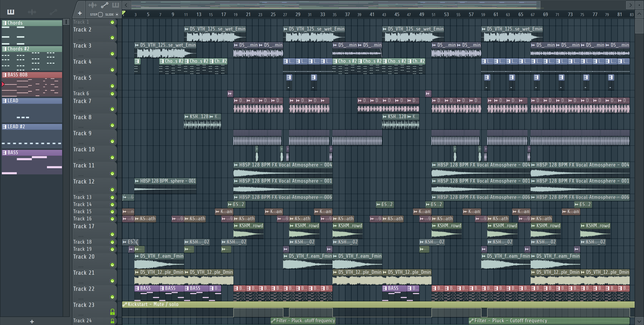The width and height of the screenshot is (644, 325).
Task: Click bar 65 on the timeline ruler
Action: pos(521,15)
